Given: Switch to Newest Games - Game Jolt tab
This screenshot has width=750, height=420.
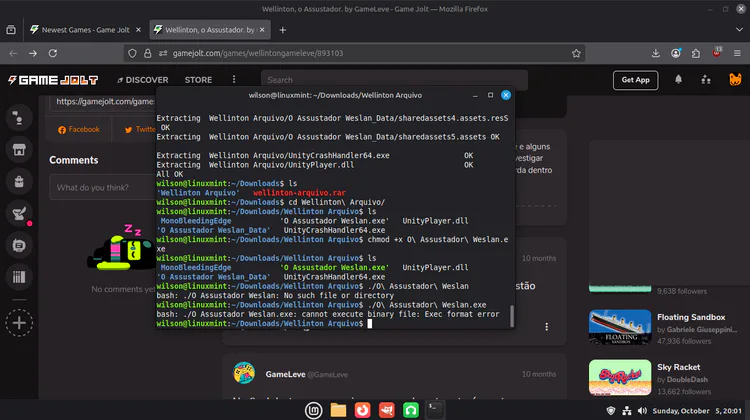Looking at the screenshot, I should click(86, 30).
